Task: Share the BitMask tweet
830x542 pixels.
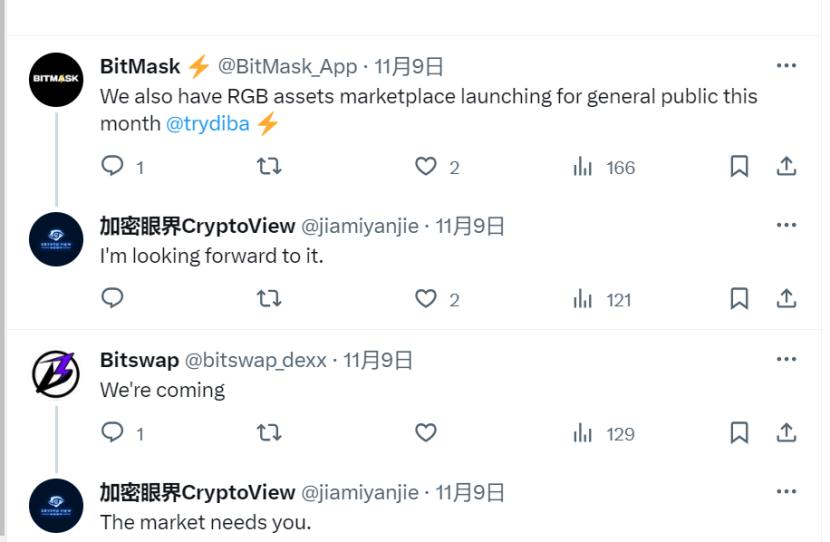Action: pyautogui.click(x=786, y=167)
